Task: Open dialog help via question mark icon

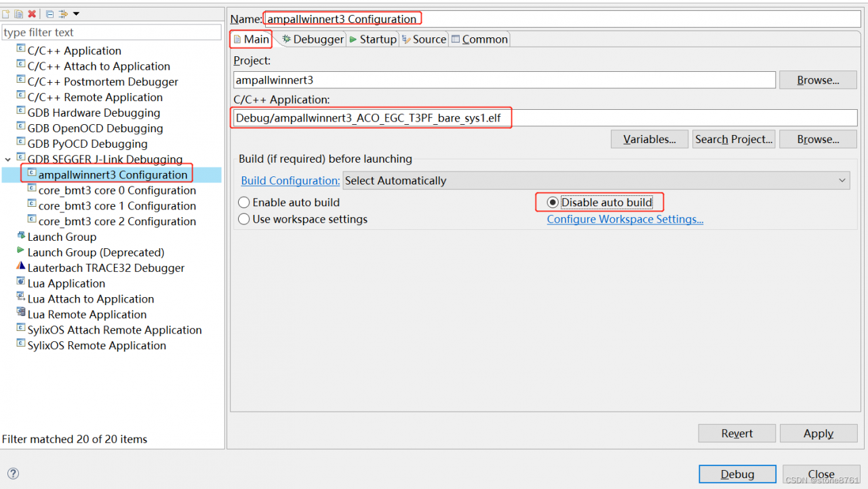Action: click(x=13, y=474)
